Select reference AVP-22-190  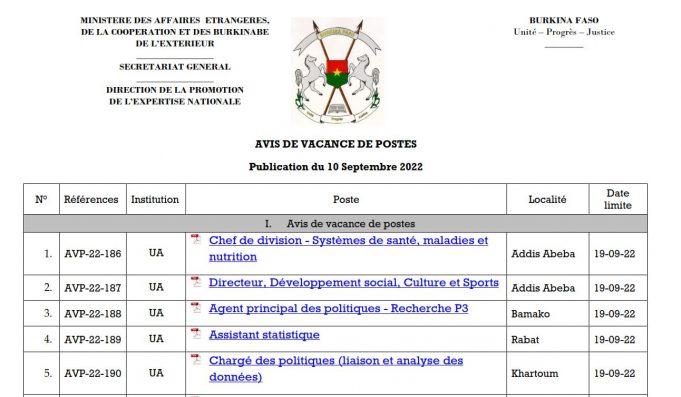click(93, 373)
